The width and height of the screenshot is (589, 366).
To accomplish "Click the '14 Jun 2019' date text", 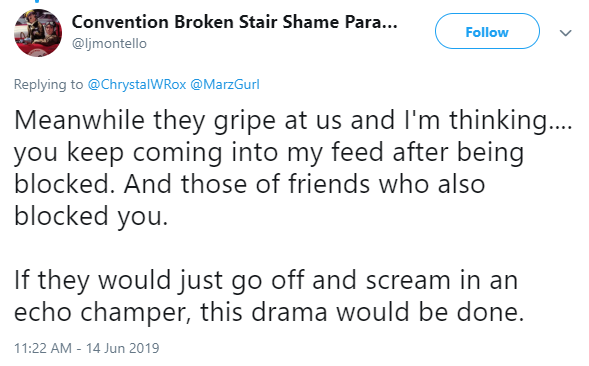I will (122, 348).
